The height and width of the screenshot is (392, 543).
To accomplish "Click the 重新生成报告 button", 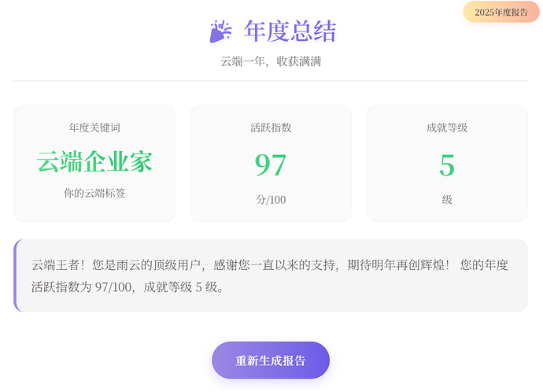I will 270,361.
